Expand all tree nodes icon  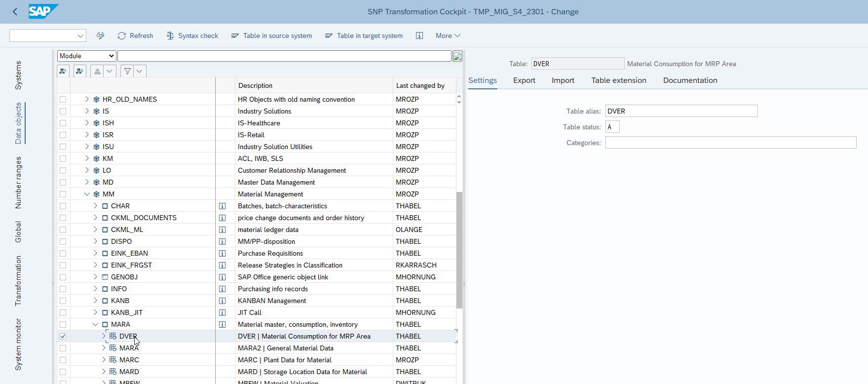click(x=80, y=71)
